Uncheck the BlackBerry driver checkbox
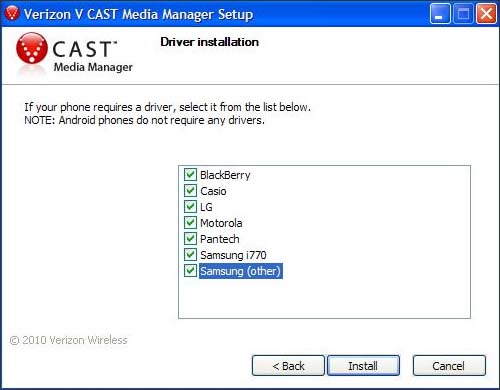Viewport: 500px width, 390px height. 190,174
